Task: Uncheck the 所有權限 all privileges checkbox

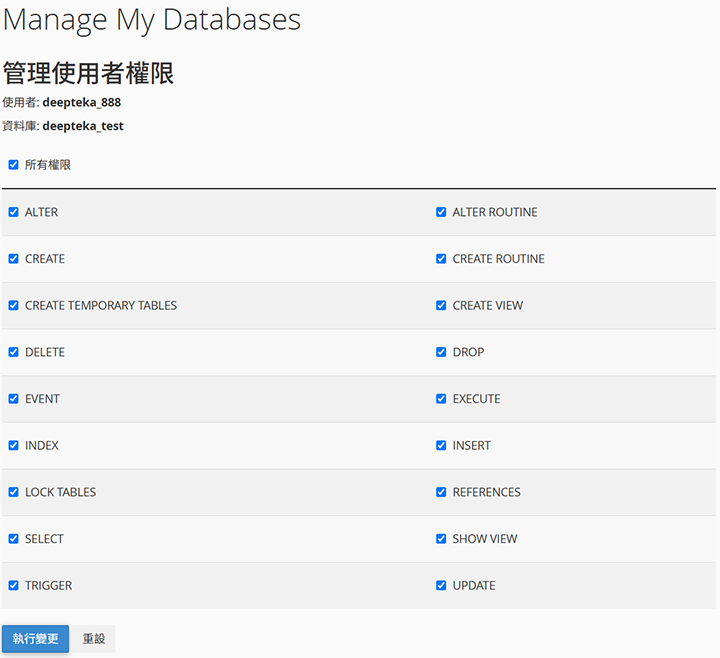Action: tap(14, 165)
